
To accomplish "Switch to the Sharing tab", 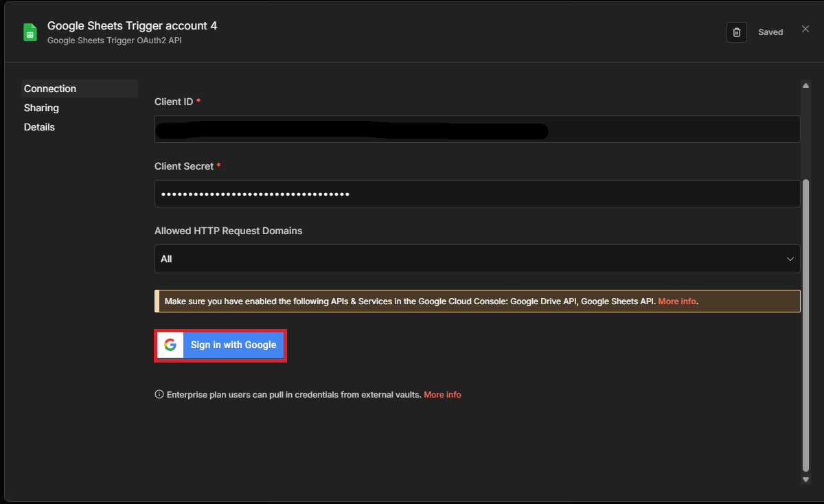I will (42, 108).
